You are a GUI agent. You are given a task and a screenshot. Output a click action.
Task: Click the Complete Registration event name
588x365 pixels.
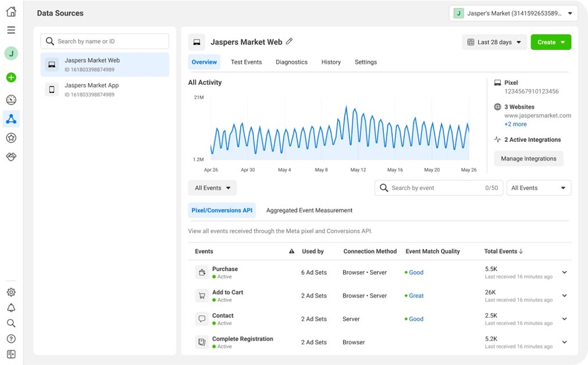pos(243,339)
